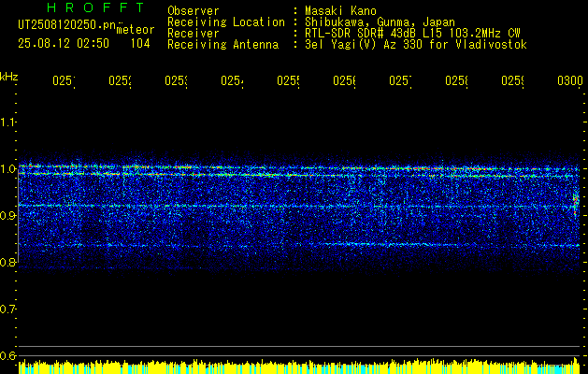Screen dimensions: 588x374
Task: Click the date 25.08.12 02:50
Action: [x=64, y=44]
